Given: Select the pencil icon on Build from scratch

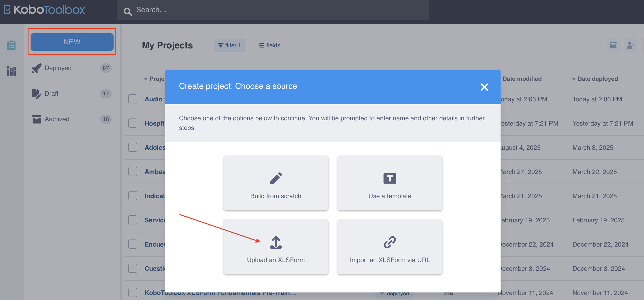Looking at the screenshot, I should (x=276, y=178).
